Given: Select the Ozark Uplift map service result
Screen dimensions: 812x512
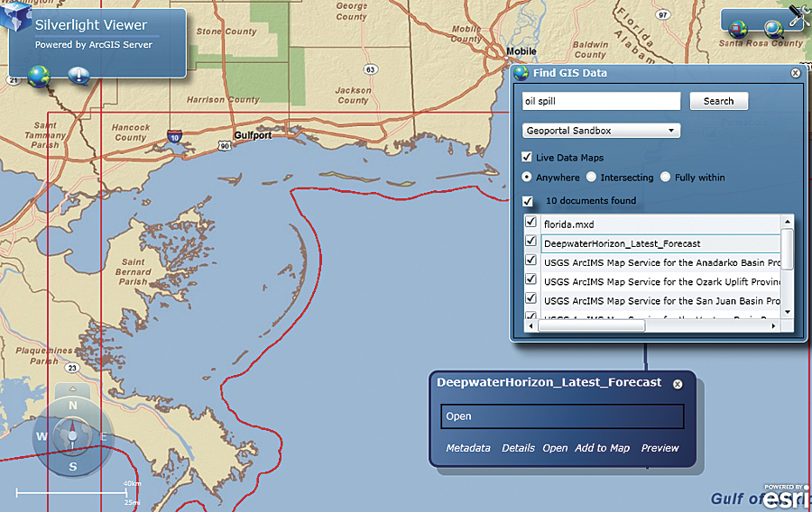Looking at the screenshot, I should pyautogui.click(x=660, y=282).
